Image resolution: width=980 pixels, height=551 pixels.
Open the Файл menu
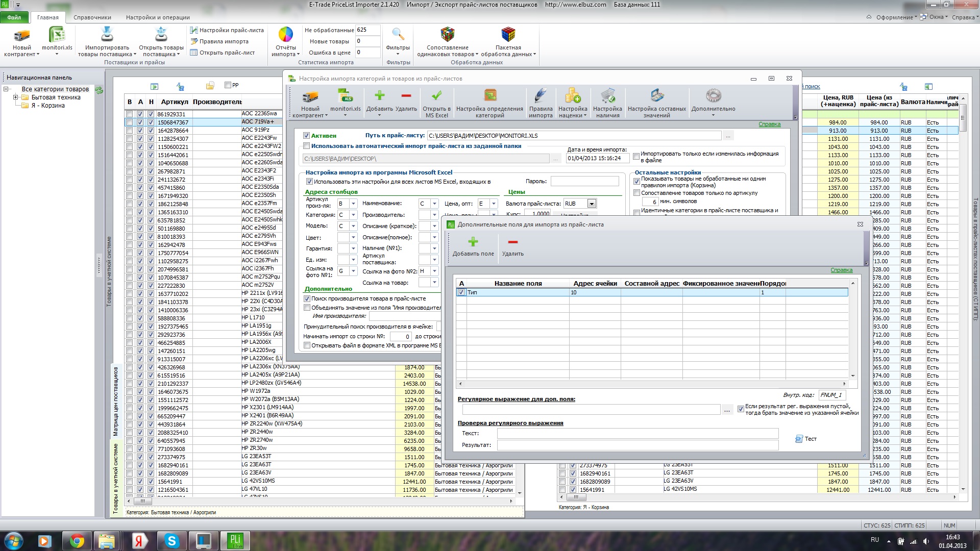pyautogui.click(x=14, y=17)
